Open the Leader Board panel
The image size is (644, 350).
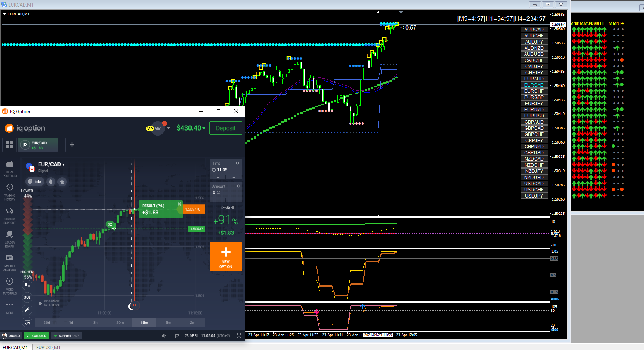[x=10, y=239]
